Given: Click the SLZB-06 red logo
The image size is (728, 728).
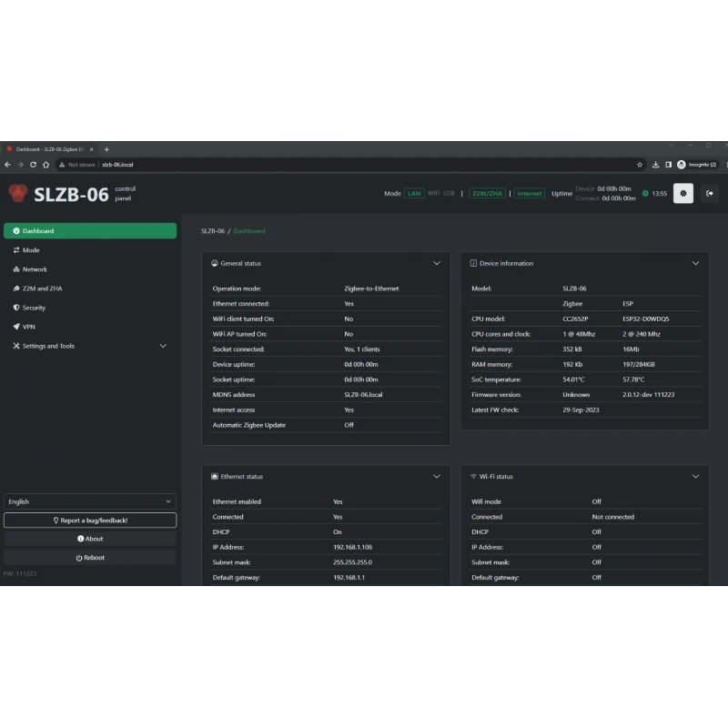Looking at the screenshot, I should coord(18,193).
